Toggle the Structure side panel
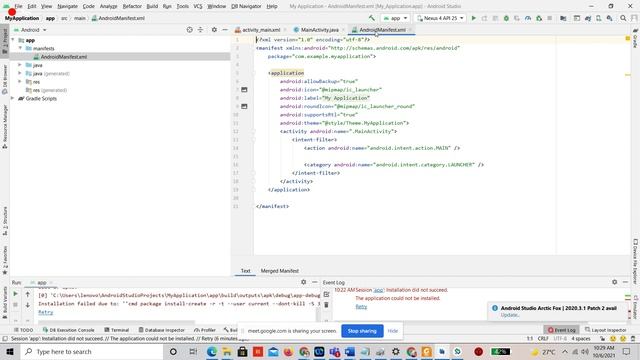 click(4, 221)
